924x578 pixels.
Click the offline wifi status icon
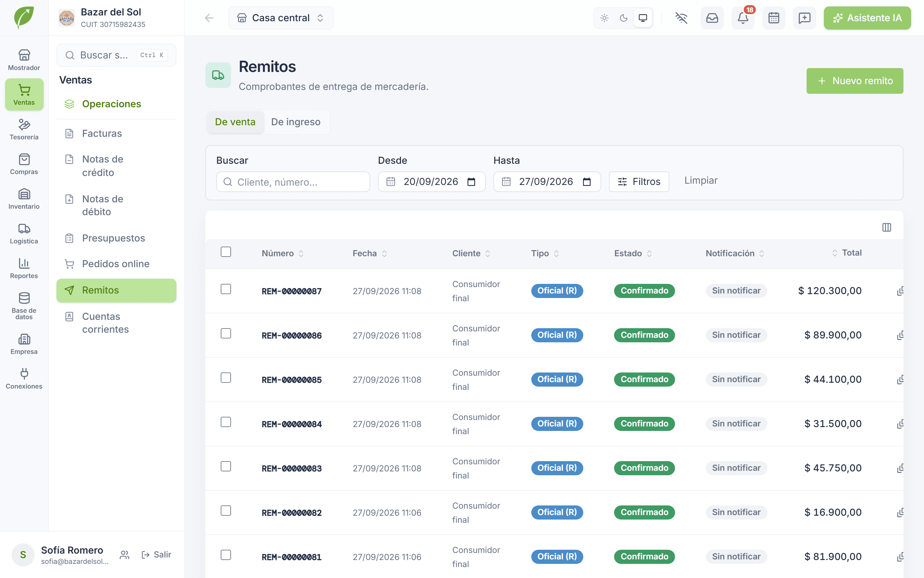coord(681,18)
